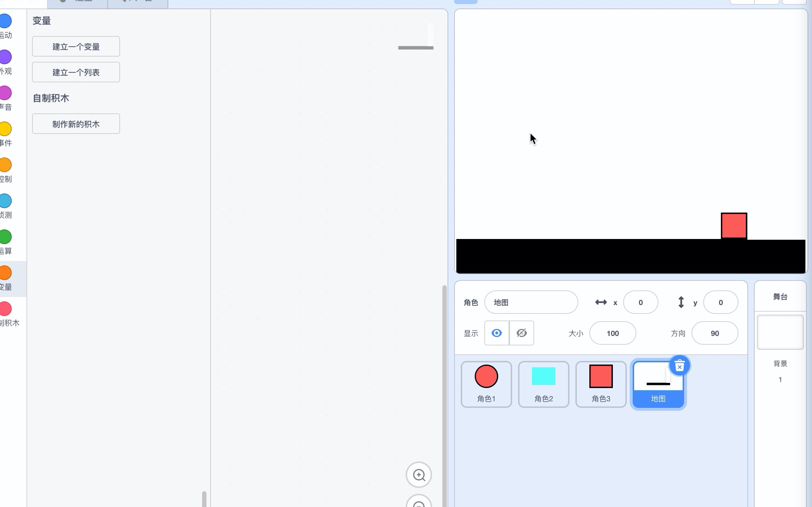812x507 pixels.
Task: Show sprite using the eye button
Action: point(496,333)
